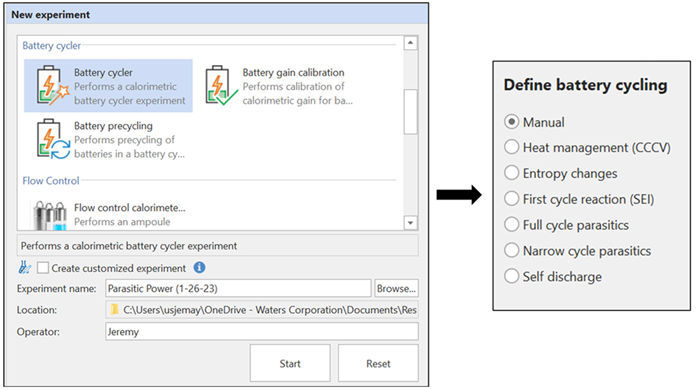Click 'Flow control calorimete...' title text
The image size is (700, 390).
tap(129, 207)
